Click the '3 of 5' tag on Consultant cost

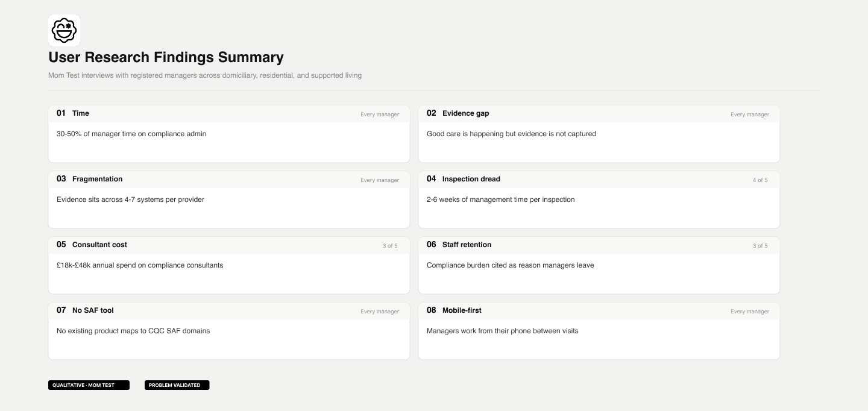tap(390, 246)
